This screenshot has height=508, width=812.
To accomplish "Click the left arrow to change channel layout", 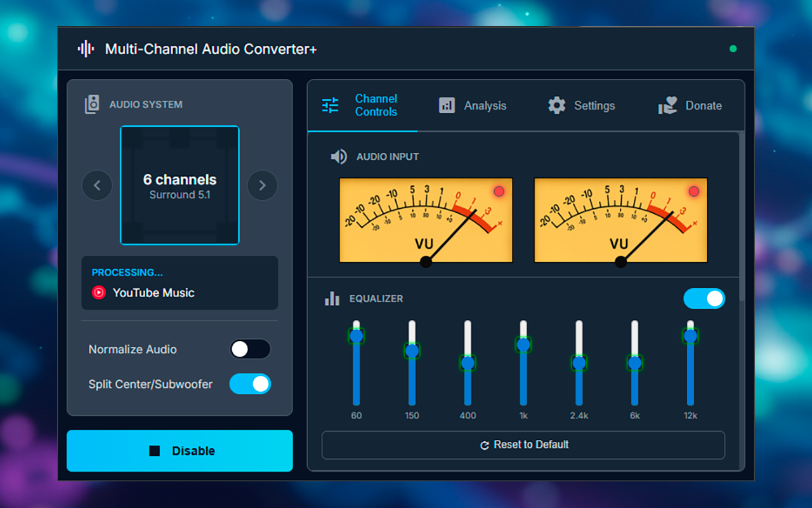I will point(97,185).
